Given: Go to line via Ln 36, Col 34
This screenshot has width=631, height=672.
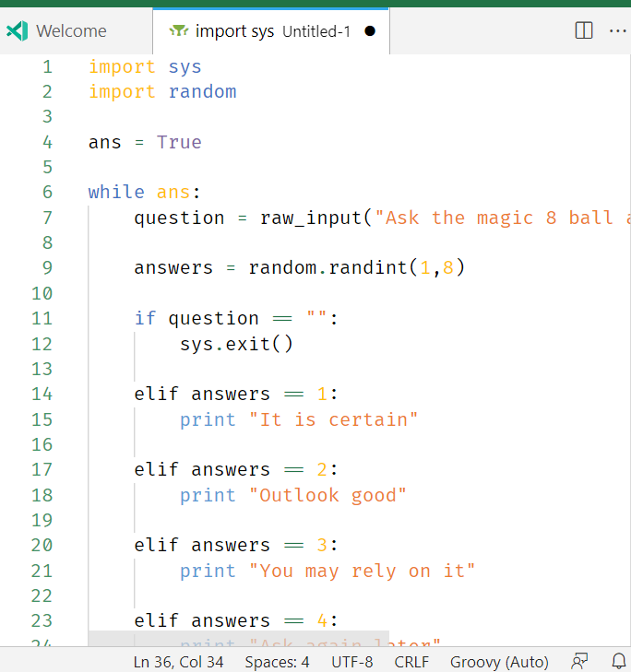Looking at the screenshot, I should (178, 662).
